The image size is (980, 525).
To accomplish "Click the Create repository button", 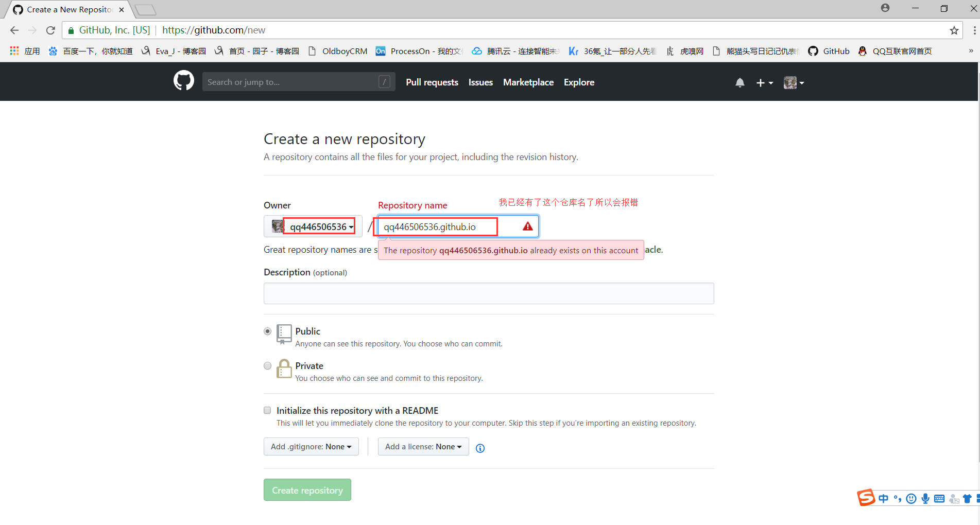I will (307, 490).
